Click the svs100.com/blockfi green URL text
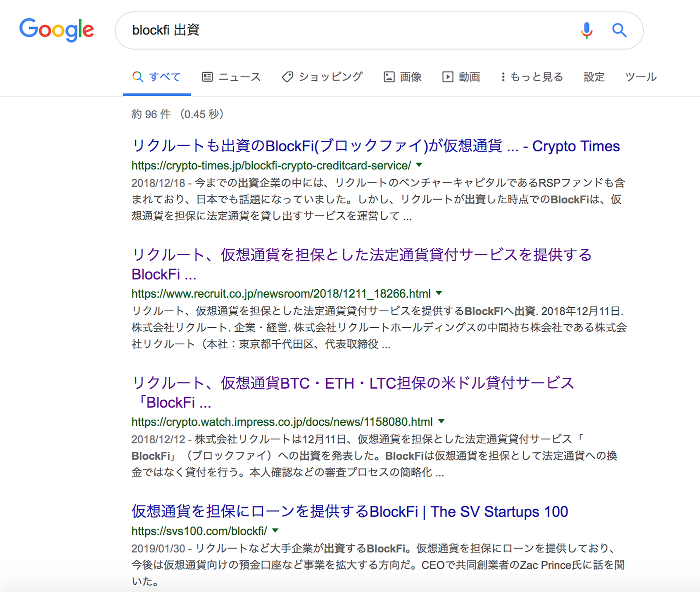Screen dimensions: 700x592 [x=199, y=530]
